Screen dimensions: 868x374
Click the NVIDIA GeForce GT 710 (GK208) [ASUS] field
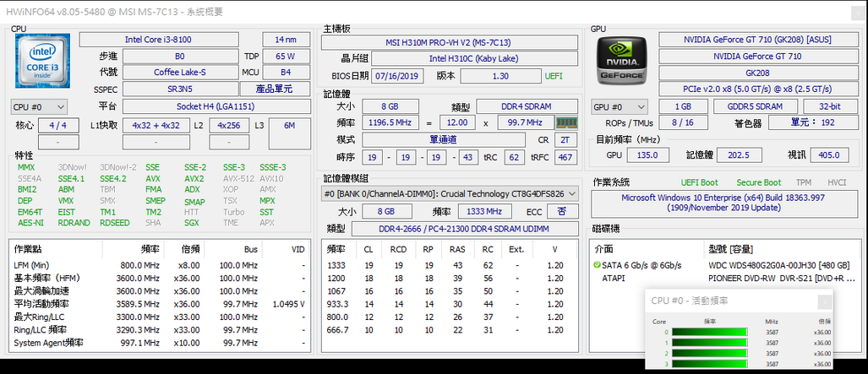(757, 40)
